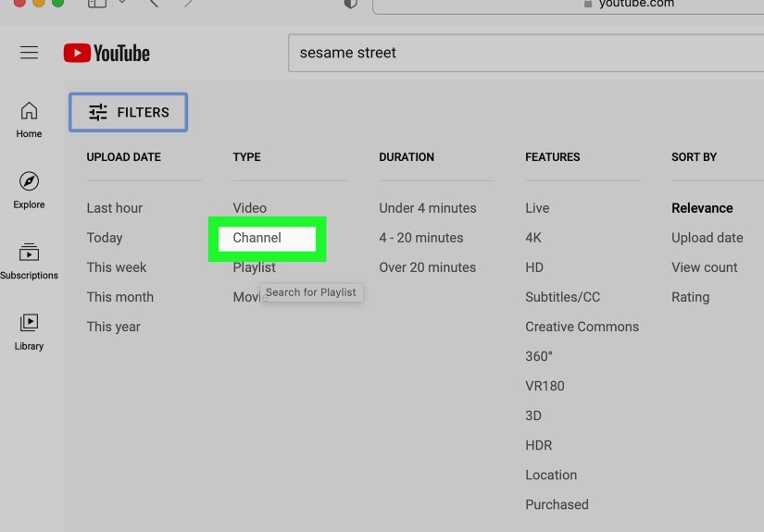Click the UPLOAD DATE column heading

(124, 157)
